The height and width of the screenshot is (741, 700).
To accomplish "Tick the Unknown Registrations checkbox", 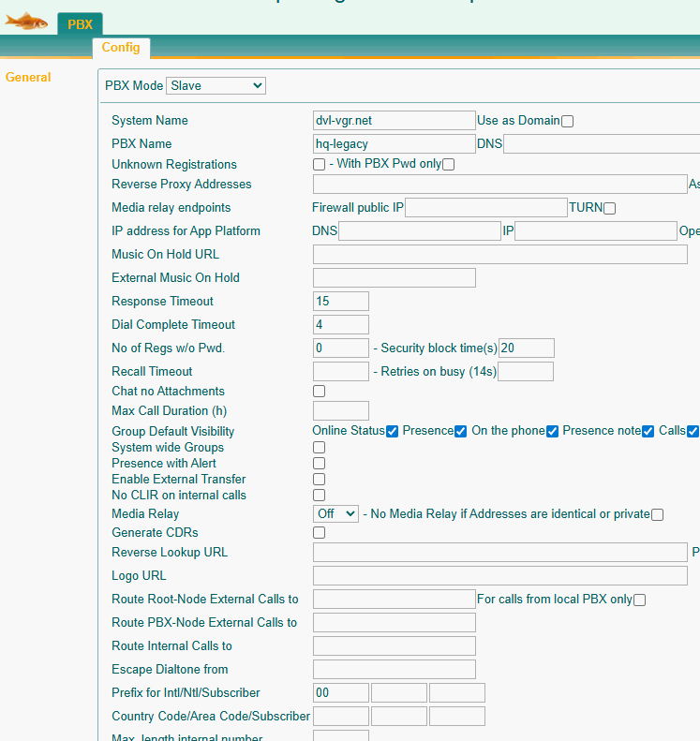I will (x=320, y=165).
